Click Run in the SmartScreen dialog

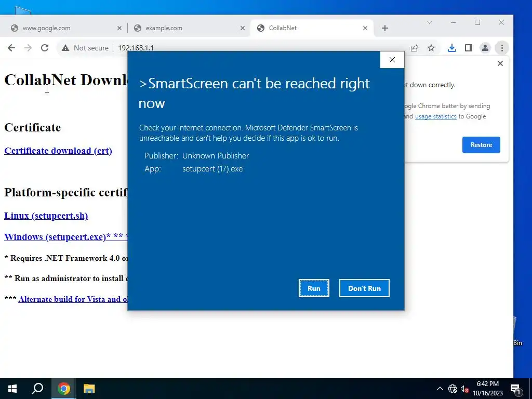point(314,288)
